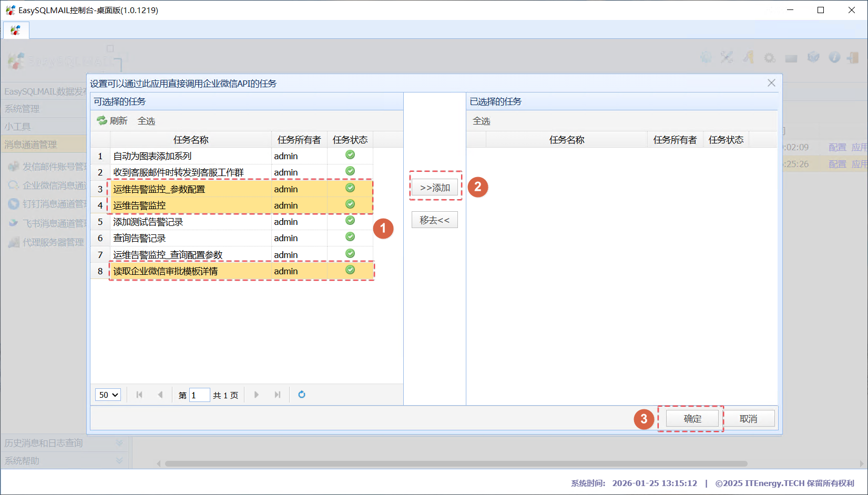
Task: Click 全选 above the available task list
Action: [146, 120]
